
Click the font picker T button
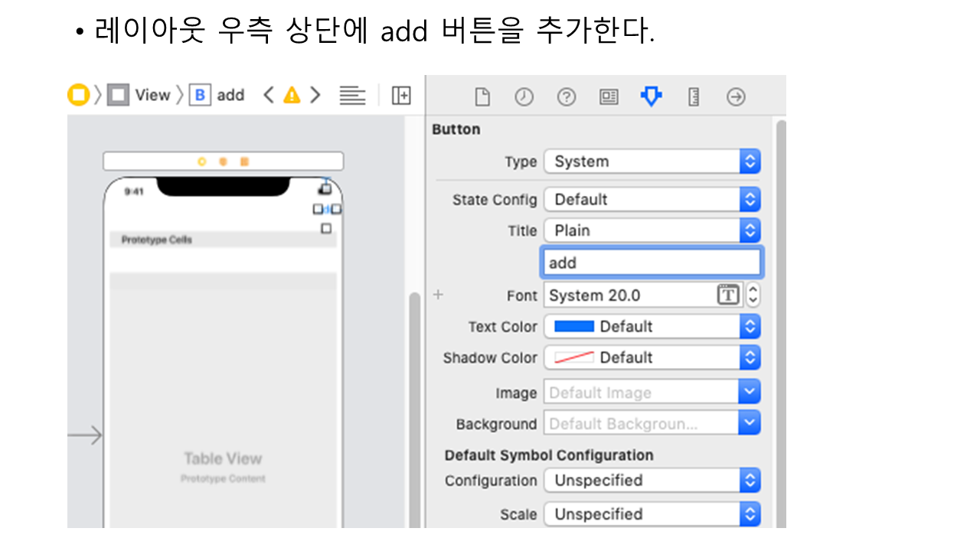pyautogui.click(x=728, y=295)
